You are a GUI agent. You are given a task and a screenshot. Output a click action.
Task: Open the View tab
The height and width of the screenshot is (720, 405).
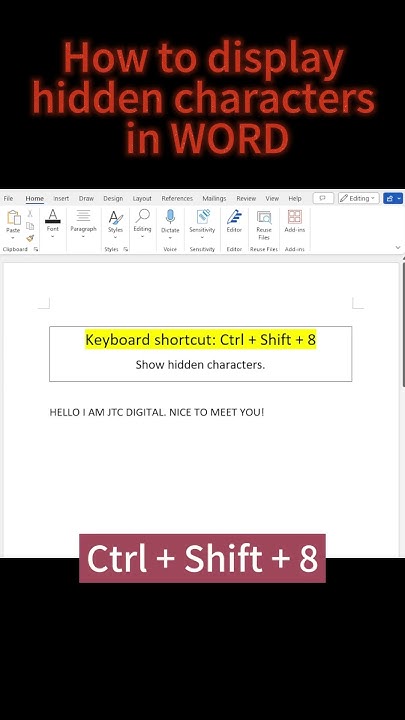click(x=272, y=198)
